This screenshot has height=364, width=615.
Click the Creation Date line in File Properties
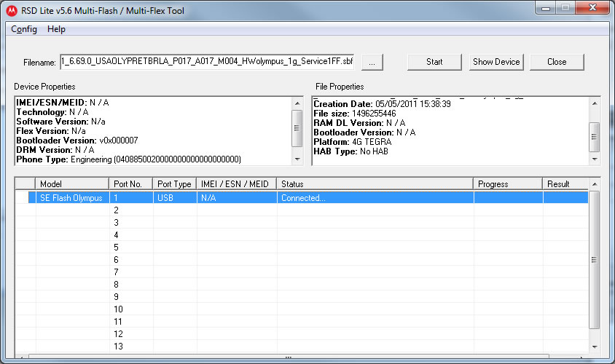pos(382,104)
